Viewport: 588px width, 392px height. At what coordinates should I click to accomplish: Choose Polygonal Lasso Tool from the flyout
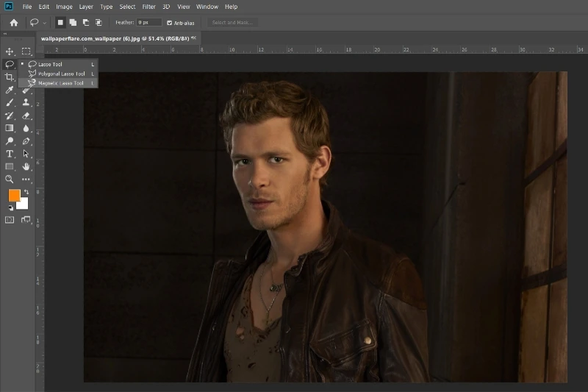click(58, 74)
